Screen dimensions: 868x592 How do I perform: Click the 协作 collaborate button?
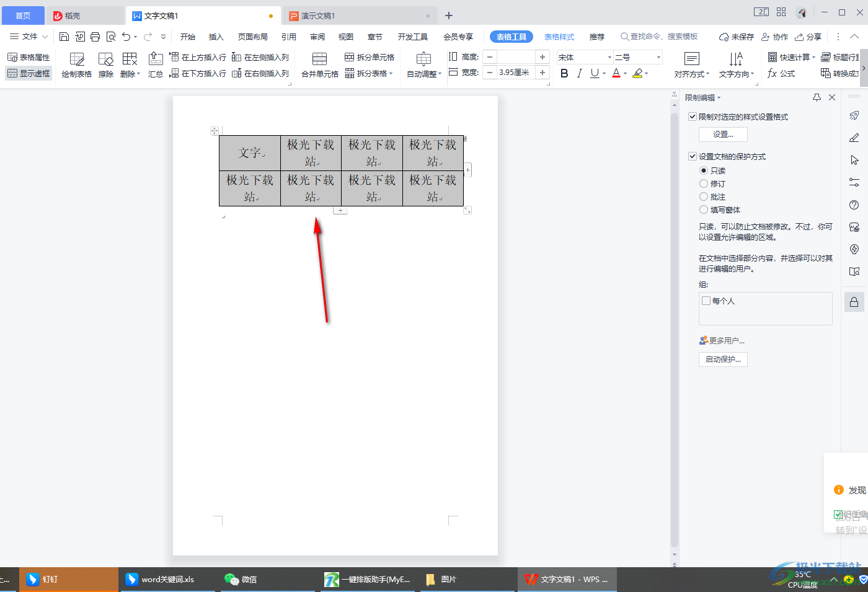pyautogui.click(x=775, y=37)
